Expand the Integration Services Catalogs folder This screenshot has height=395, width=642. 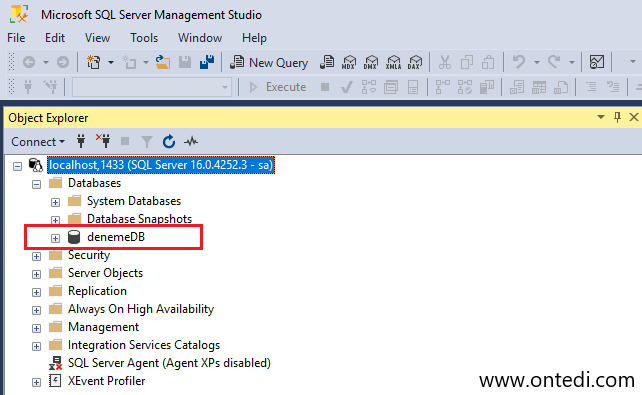[x=36, y=346]
